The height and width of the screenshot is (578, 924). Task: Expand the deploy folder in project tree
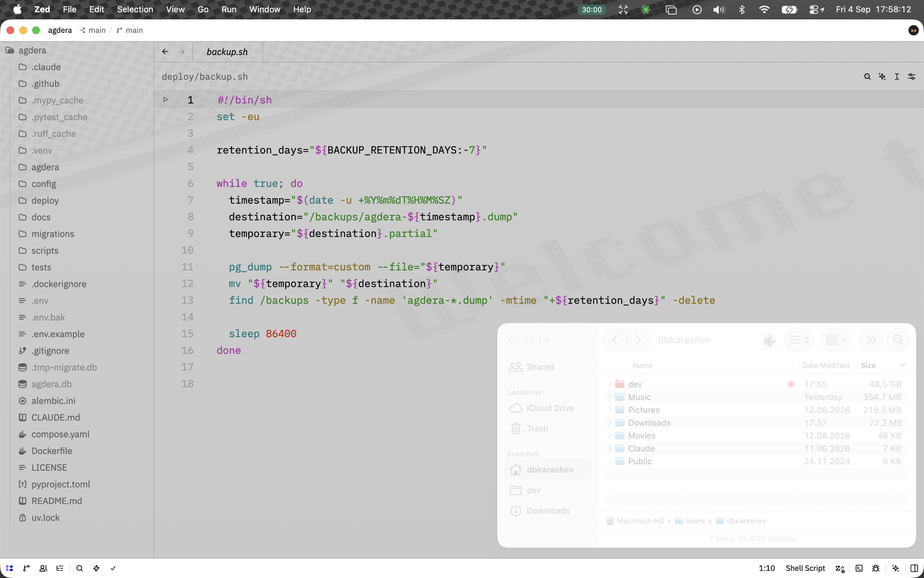coord(45,200)
